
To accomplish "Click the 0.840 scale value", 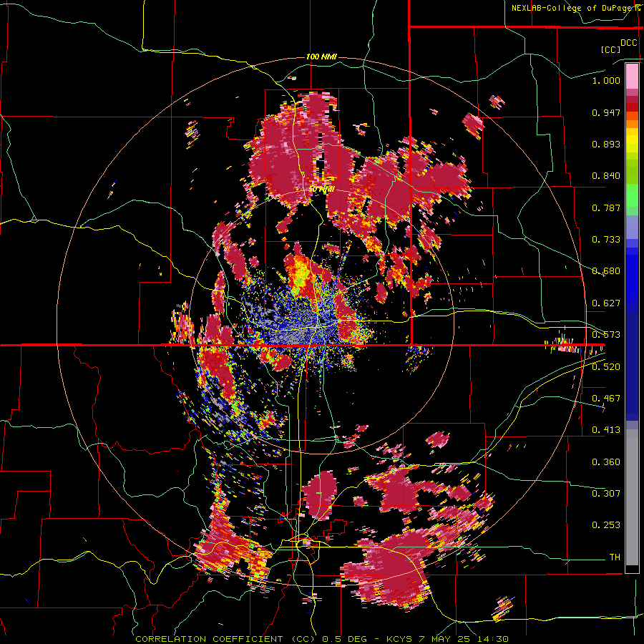I will pyautogui.click(x=606, y=176).
